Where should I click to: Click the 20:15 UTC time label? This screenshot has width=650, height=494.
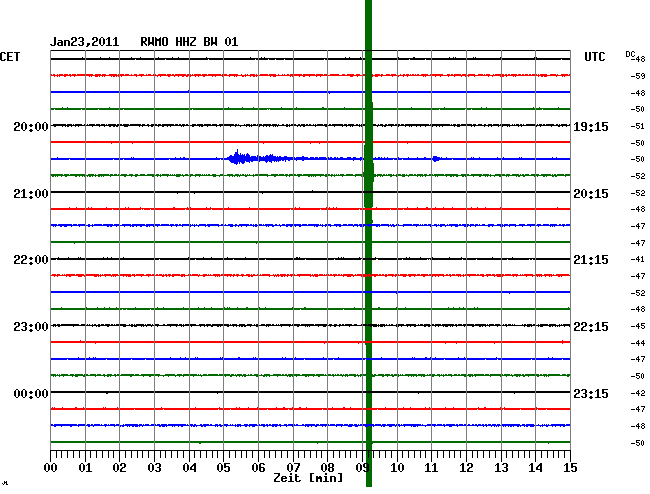(591, 194)
